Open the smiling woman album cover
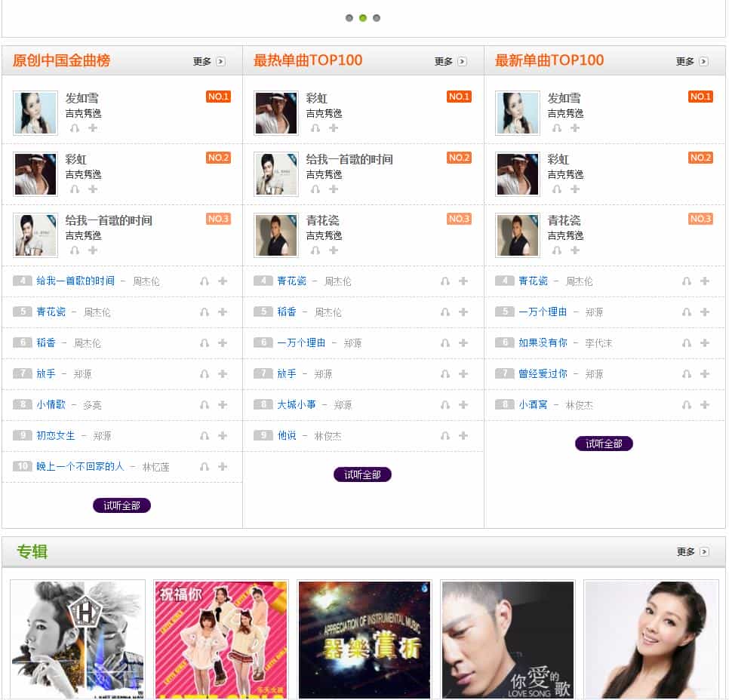The height and width of the screenshot is (700, 729). [x=651, y=640]
